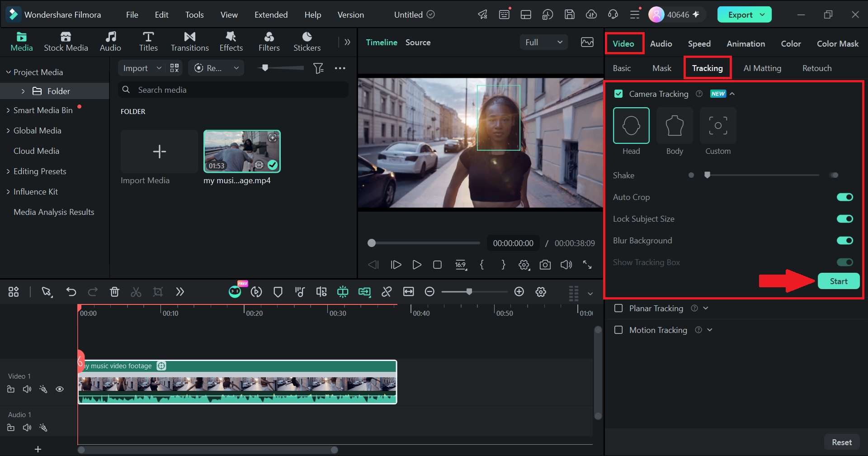Click the crop tool icon in timeline toolbar
The image size is (868, 456).
point(158,292)
